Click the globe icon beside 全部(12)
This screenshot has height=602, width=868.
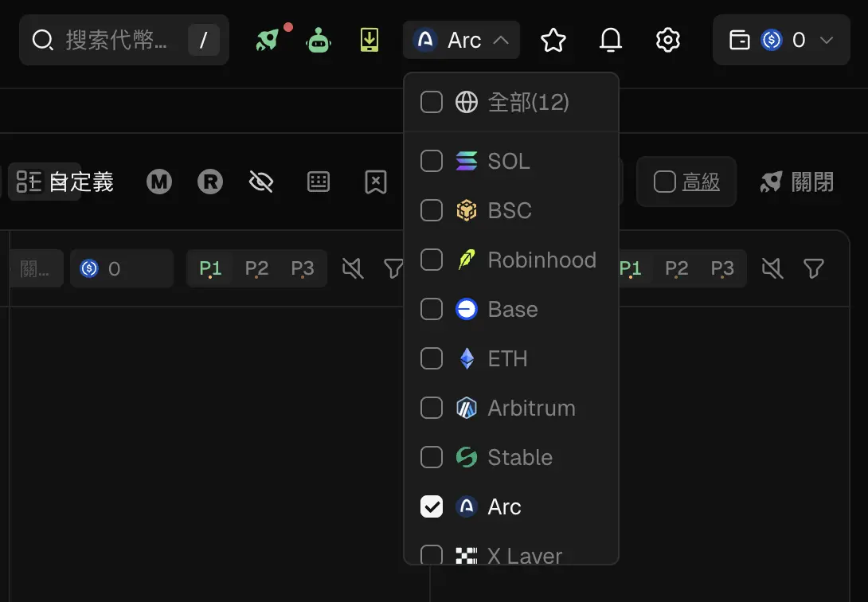click(x=466, y=102)
